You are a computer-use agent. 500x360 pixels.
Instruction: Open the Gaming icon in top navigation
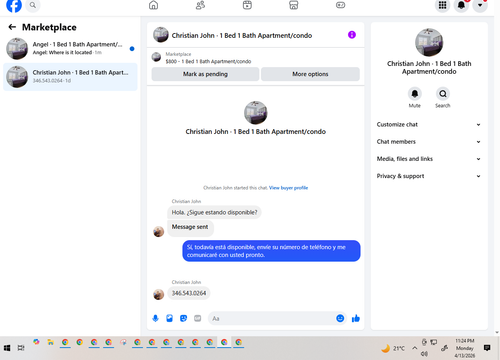pyautogui.click(x=340, y=5)
